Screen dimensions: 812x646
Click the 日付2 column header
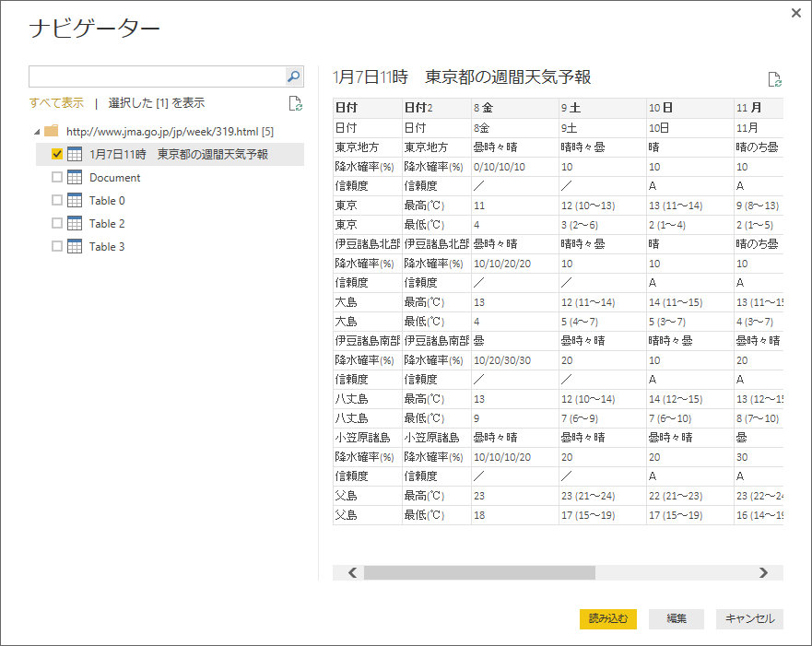(x=437, y=108)
